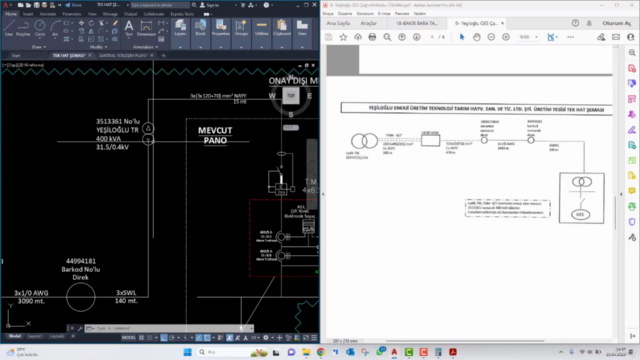Click the print icon in Acrobat toolbar

(372, 37)
